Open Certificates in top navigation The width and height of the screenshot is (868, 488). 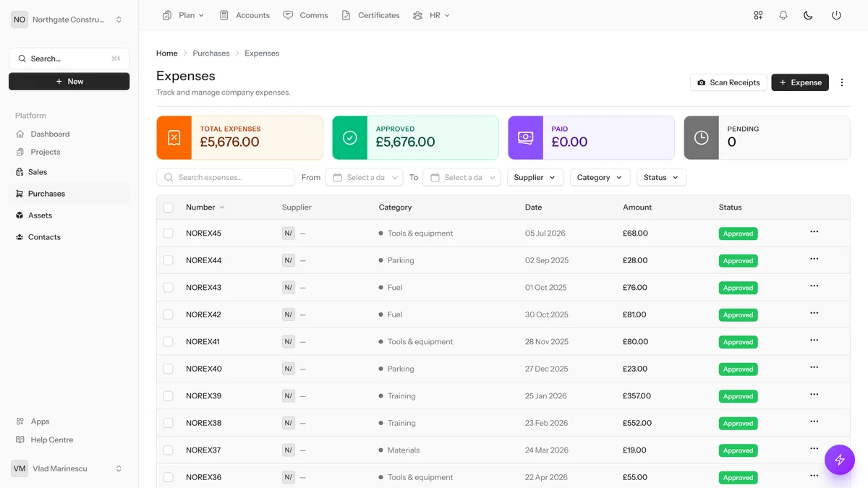(370, 15)
